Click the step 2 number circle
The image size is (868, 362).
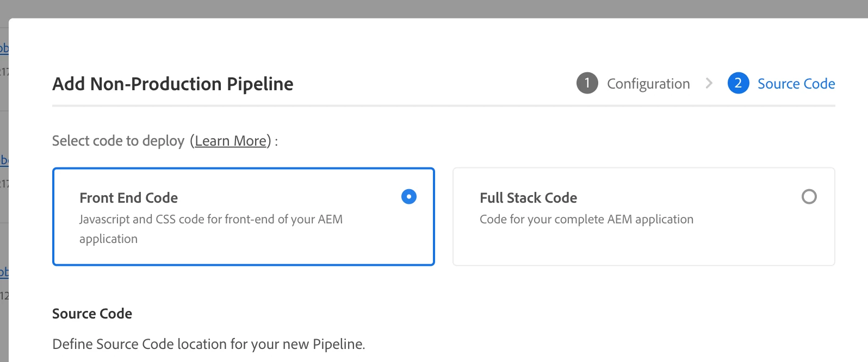coord(738,83)
